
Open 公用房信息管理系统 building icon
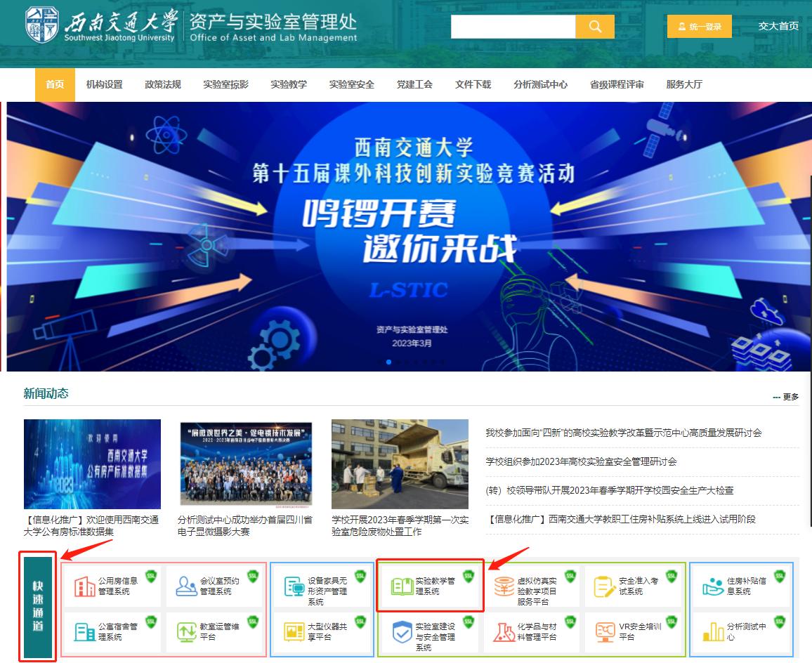click(84, 586)
